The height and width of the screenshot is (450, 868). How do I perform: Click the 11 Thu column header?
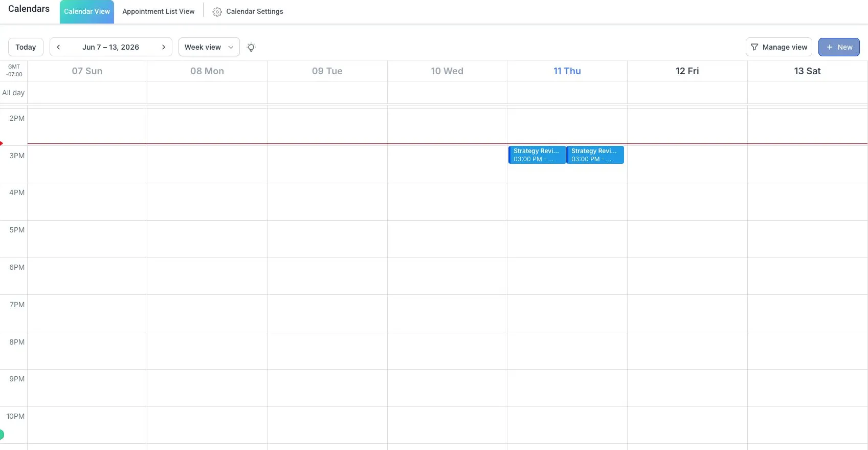pos(567,71)
